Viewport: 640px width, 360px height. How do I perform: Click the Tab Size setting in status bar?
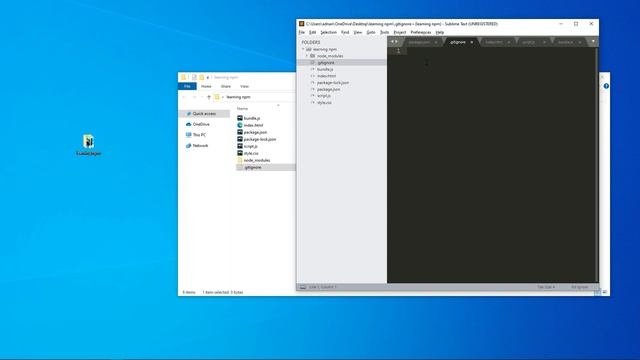coord(546,287)
